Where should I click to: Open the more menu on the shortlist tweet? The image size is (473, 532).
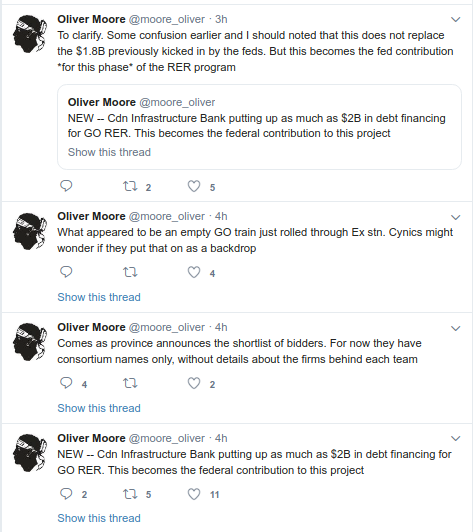[455, 328]
